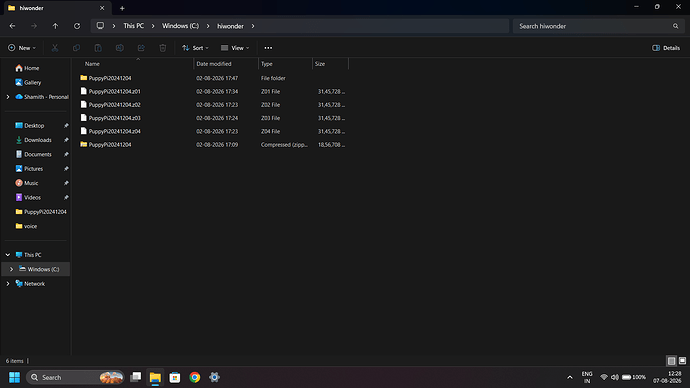This screenshot has height=388, width=690.
Task: Select the hiwonder tab
Action: pyautogui.click(x=57, y=8)
